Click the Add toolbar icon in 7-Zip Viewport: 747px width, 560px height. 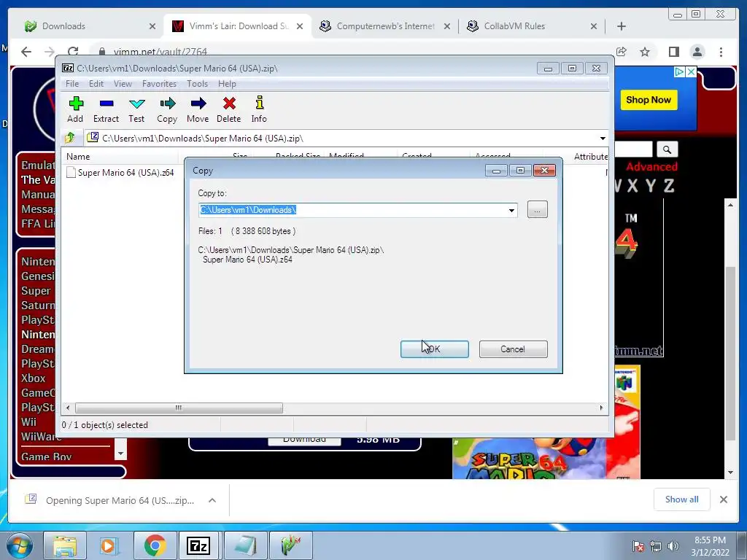pos(76,109)
